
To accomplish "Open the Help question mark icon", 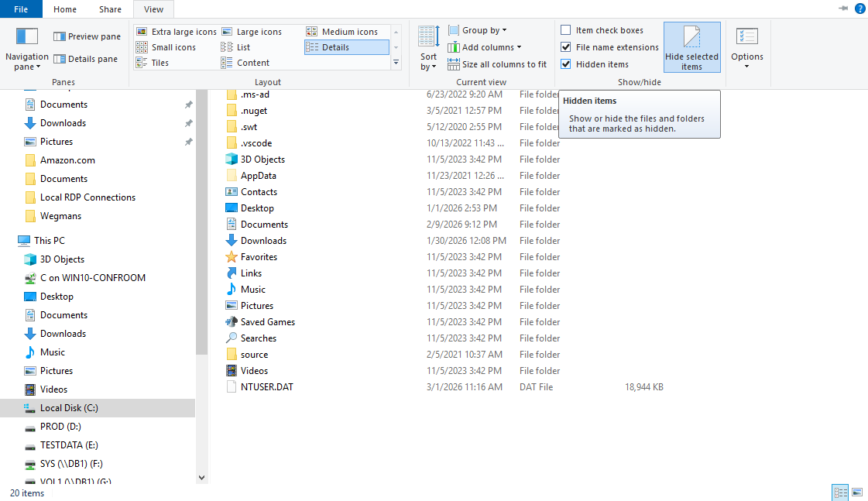I will [x=859, y=9].
